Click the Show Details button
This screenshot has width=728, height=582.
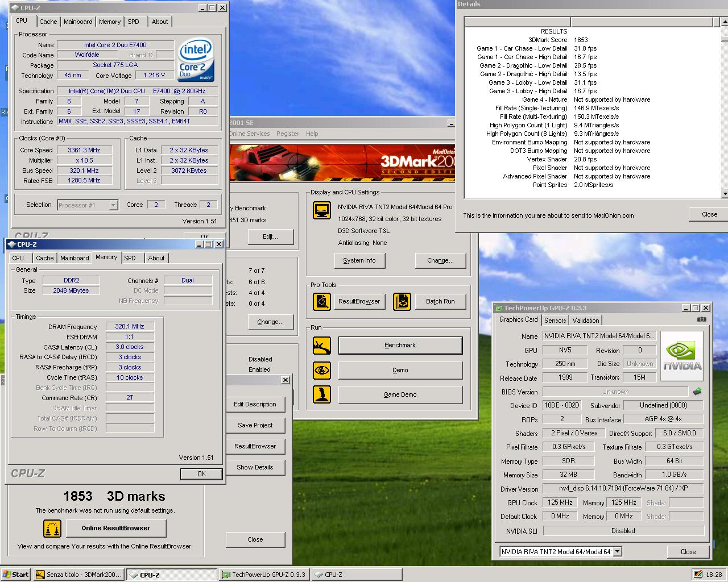[x=255, y=467]
